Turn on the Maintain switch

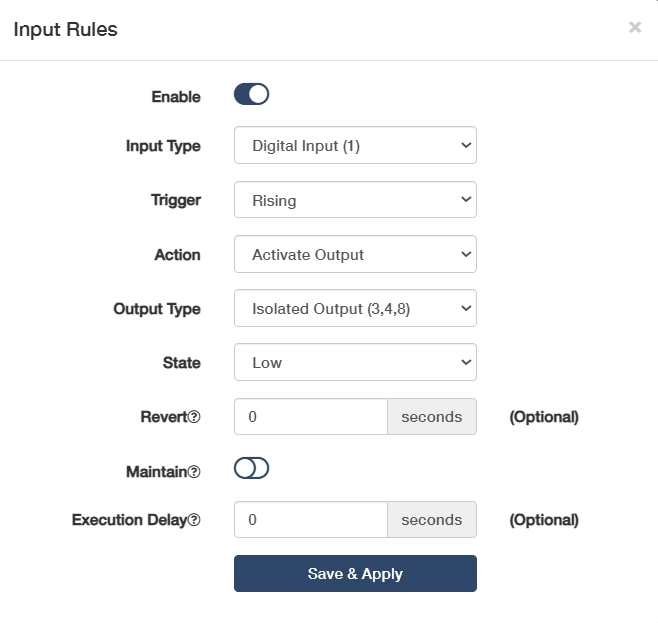[x=252, y=469]
